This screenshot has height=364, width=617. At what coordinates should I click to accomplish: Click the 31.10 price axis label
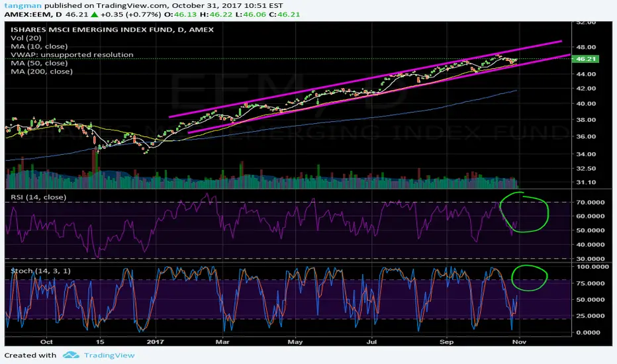click(586, 182)
